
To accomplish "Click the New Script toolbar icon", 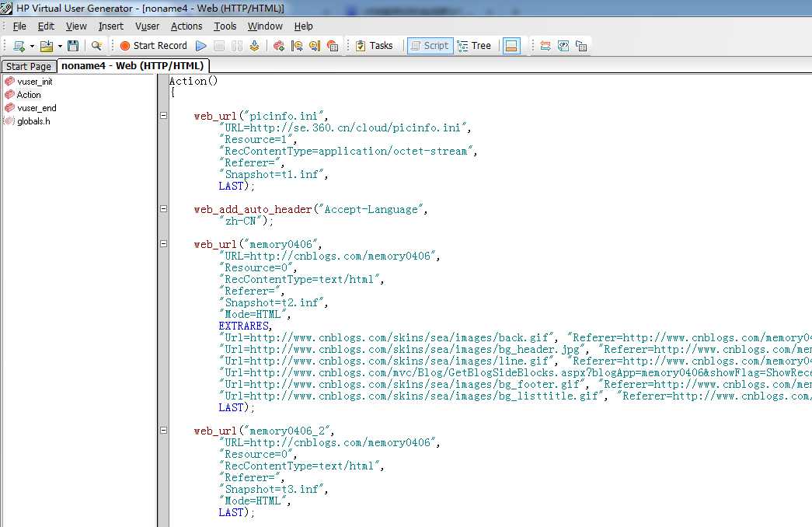I will (x=19, y=46).
